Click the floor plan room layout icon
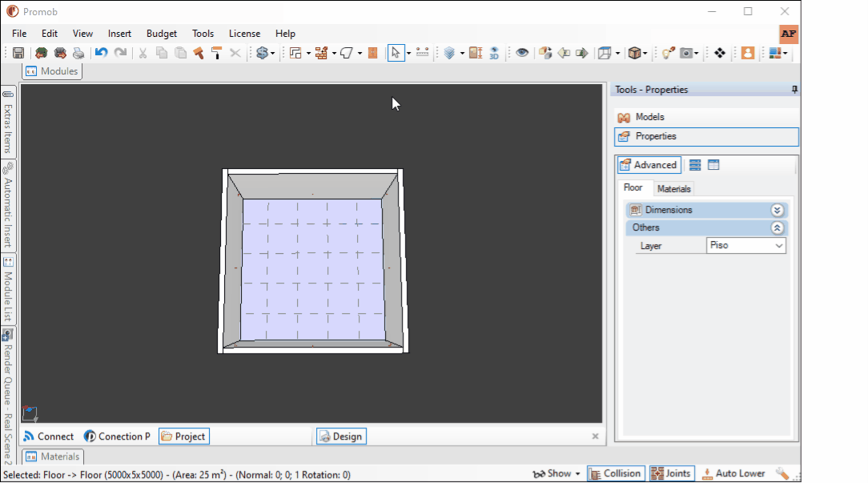Screen dimensions: 868x483 point(295,53)
